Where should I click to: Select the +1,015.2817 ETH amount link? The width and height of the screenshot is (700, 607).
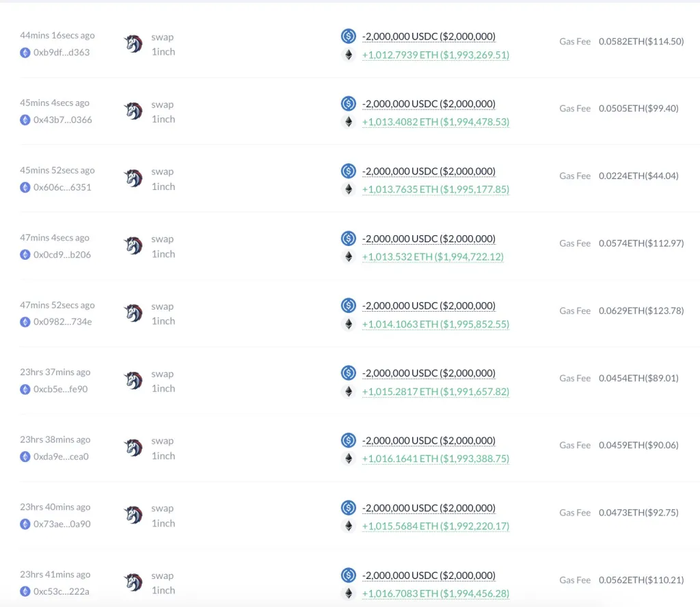(435, 392)
